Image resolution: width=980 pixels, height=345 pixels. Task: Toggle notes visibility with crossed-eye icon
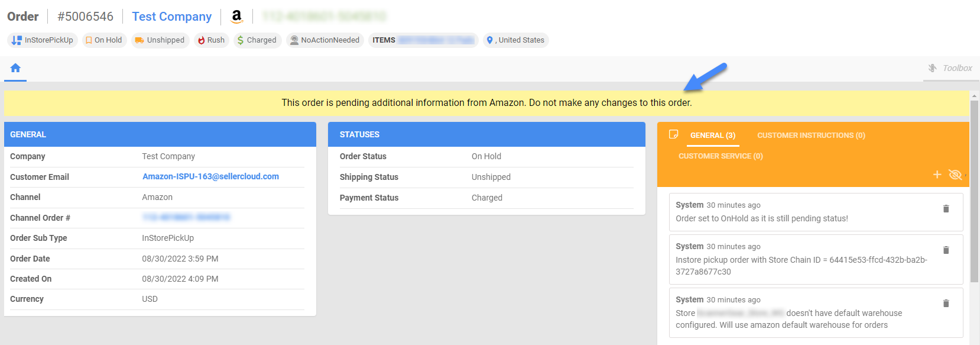pos(955,175)
